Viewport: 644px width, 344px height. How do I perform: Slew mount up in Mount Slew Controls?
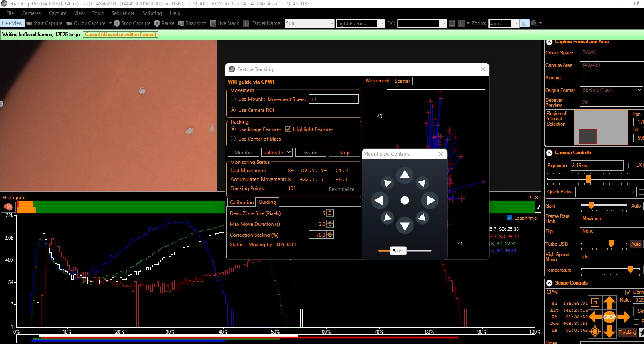click(x=405, y=175)
